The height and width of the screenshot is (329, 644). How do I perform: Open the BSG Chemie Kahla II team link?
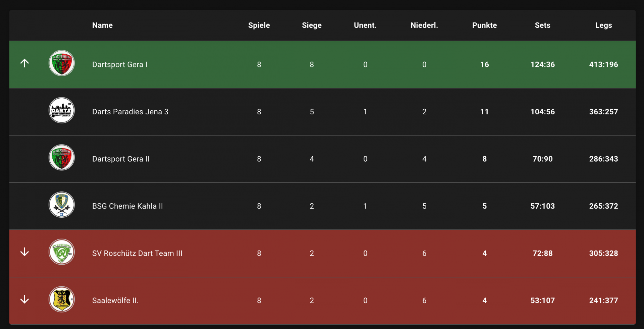(127, 206)
